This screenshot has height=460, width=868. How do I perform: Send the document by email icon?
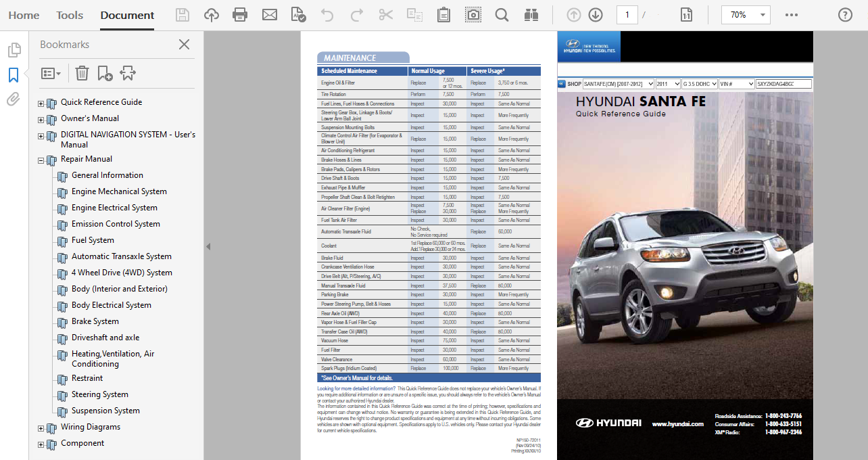pos(270,15)
